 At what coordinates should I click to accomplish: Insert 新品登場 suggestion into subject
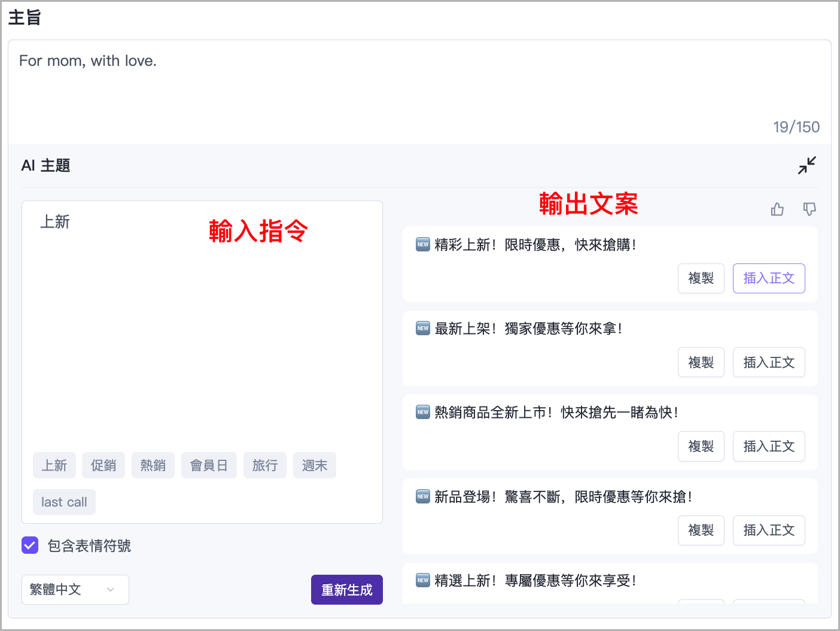(769, 530)
